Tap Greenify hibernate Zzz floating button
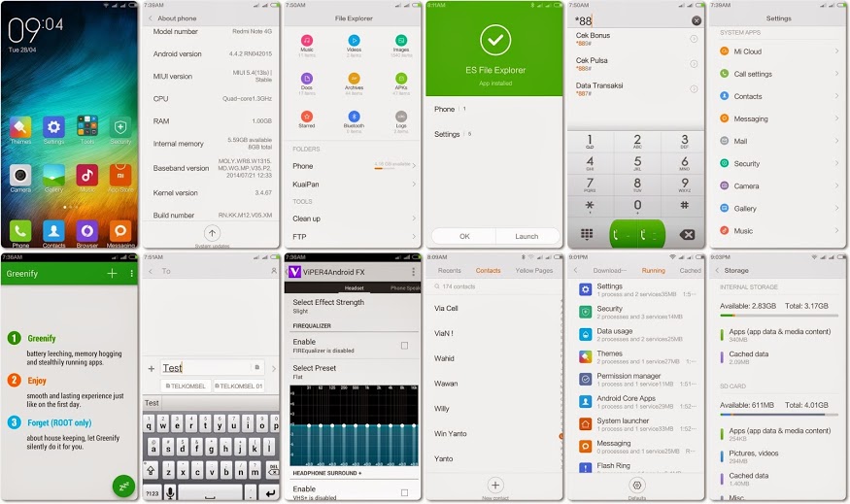 pos(123,486)
